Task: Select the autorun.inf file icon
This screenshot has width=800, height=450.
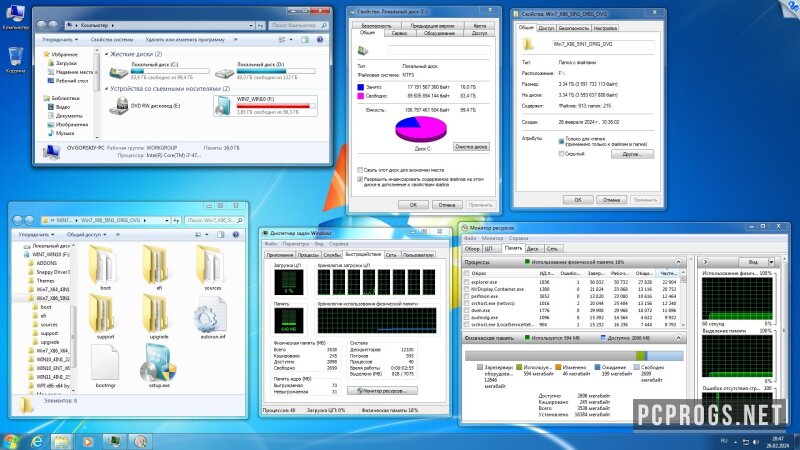Action: (x=212, y=315)
